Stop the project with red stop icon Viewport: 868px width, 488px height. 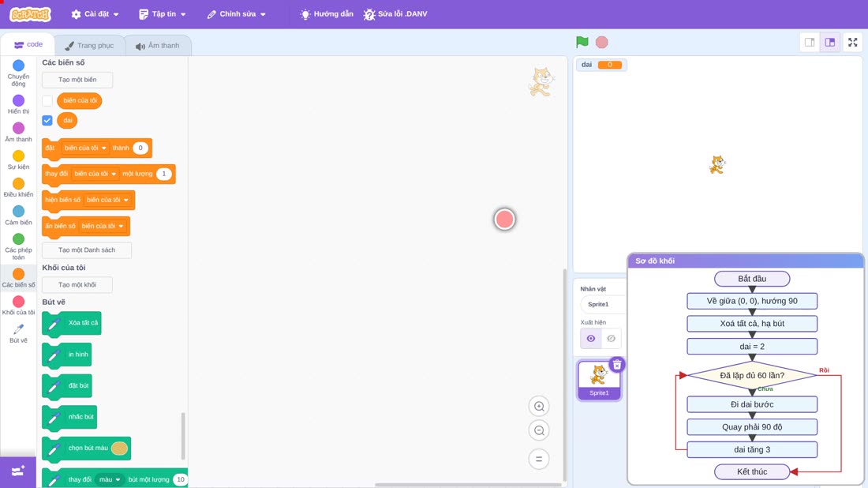602,42
